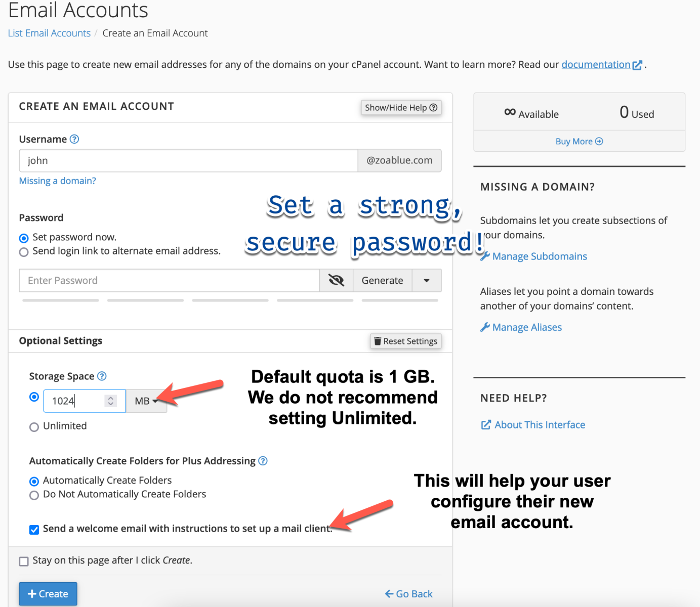Click the storage quota number stepper arrows
The height and width of the screenshot is (607, 700).
click(110, 401)
